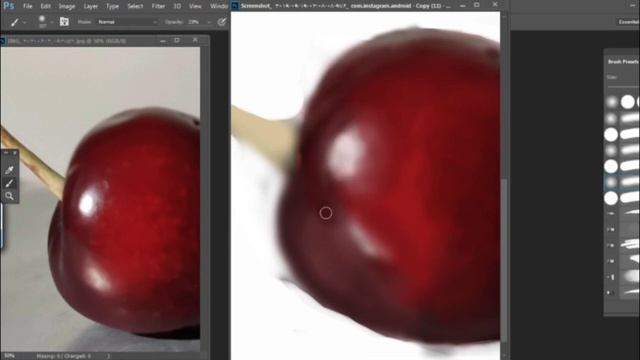
Task: Open the Filter menu
Action: tap(158, 6)
